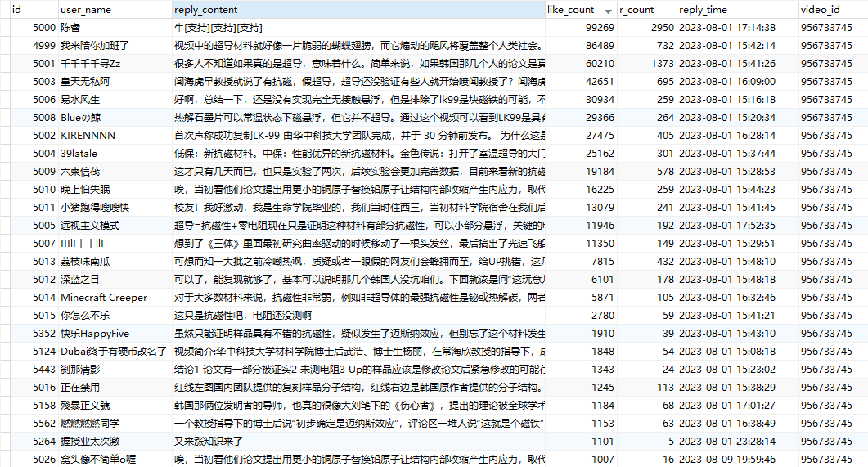Click user_name 小猪跑得嗖嗖快
This screenshot has width=868, height=467.
(x=95, y=208)
